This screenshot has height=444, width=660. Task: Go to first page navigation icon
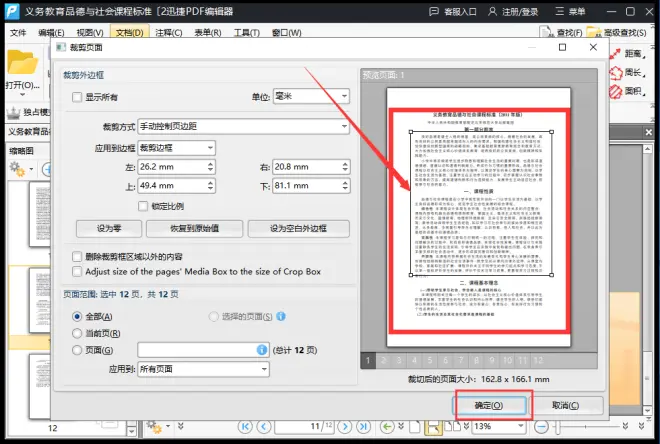[245, 427]
